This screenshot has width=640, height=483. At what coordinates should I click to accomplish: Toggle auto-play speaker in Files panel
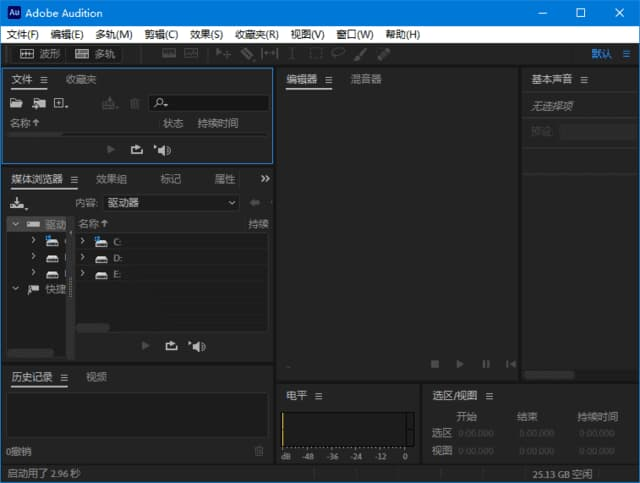coord(162,150)
